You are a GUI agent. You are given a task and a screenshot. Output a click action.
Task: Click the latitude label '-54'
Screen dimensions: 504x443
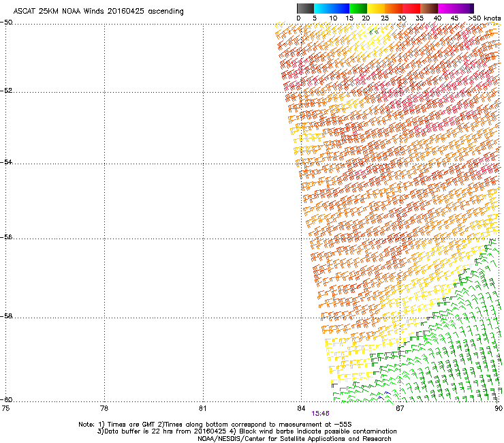click(x=6, y=162)
